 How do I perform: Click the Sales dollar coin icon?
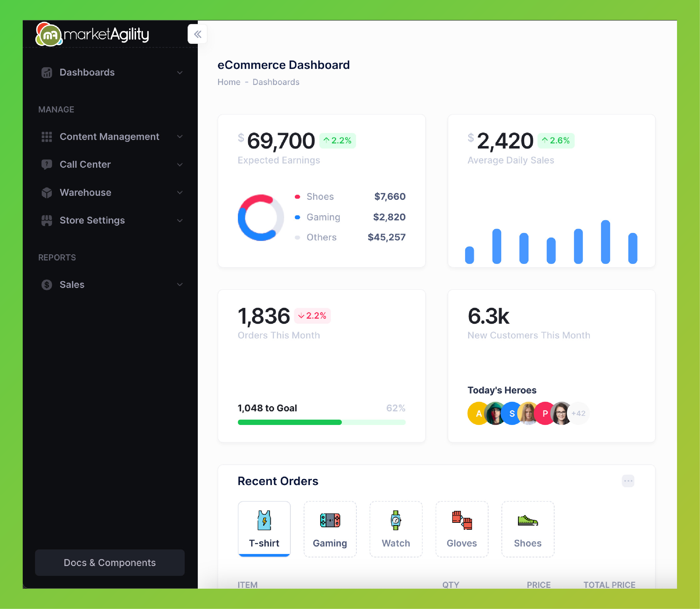(47, 285)
